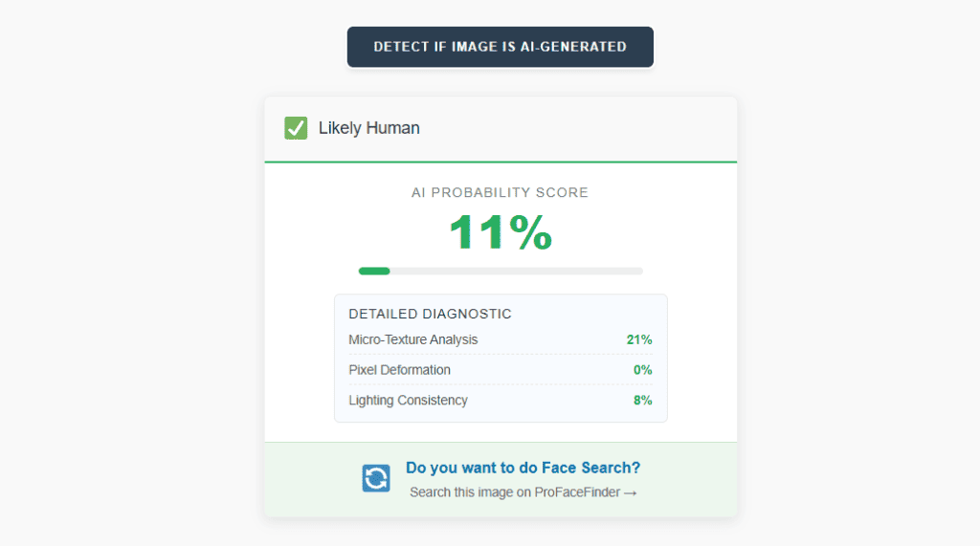
Task: Click the ProFaceFinder name in the banner
Action: tap(577, 492)
